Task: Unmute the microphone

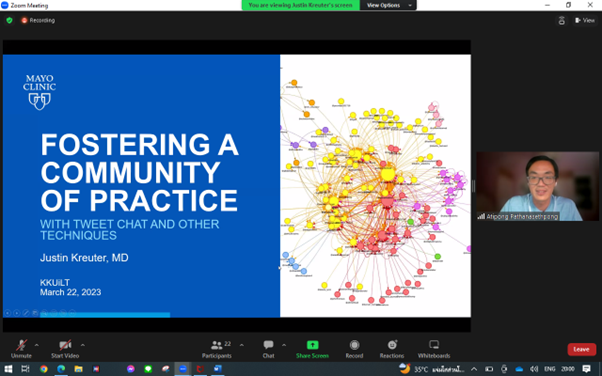Action: (x=21, y=349)
